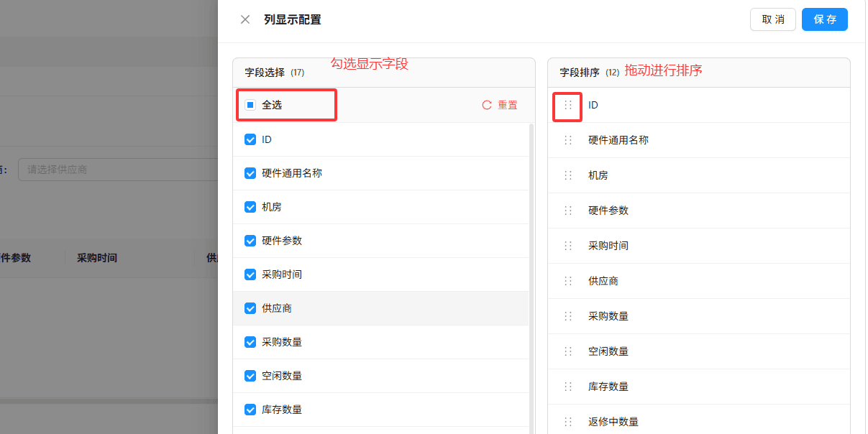
Task: Select 返修中数量 in sort list
Action: coord(613,422)
